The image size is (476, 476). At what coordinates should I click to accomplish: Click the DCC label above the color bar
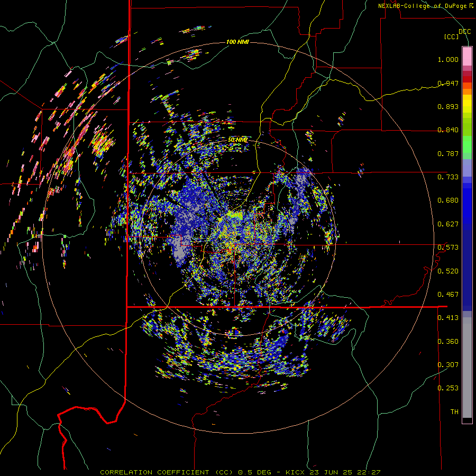[x=464, y=32]
